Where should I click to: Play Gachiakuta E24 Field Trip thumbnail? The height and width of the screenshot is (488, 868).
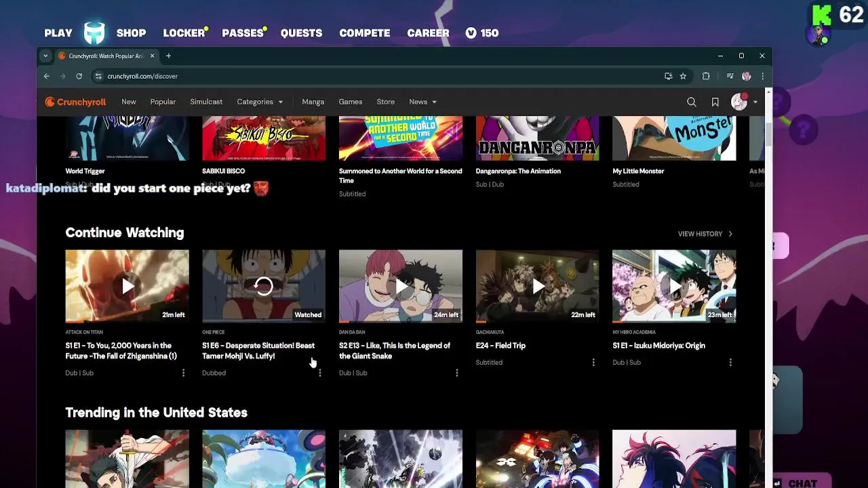(x=537, y=286)
